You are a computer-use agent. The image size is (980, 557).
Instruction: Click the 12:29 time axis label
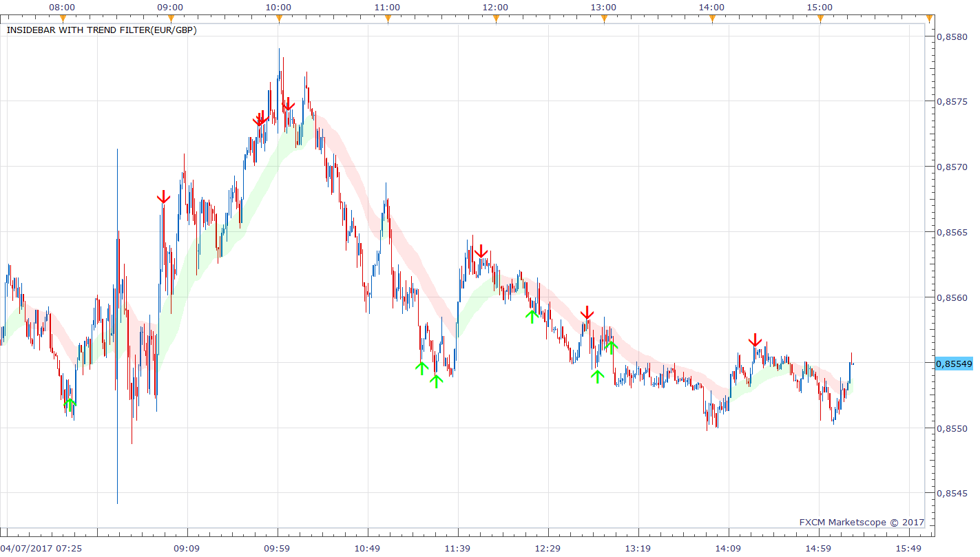(548, 549)
